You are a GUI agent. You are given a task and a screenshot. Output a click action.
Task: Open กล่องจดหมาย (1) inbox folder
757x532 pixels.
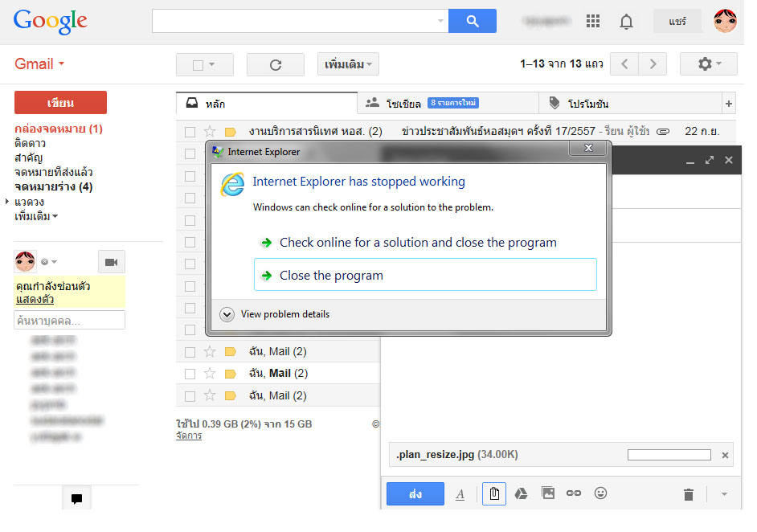tap(59, 129)
